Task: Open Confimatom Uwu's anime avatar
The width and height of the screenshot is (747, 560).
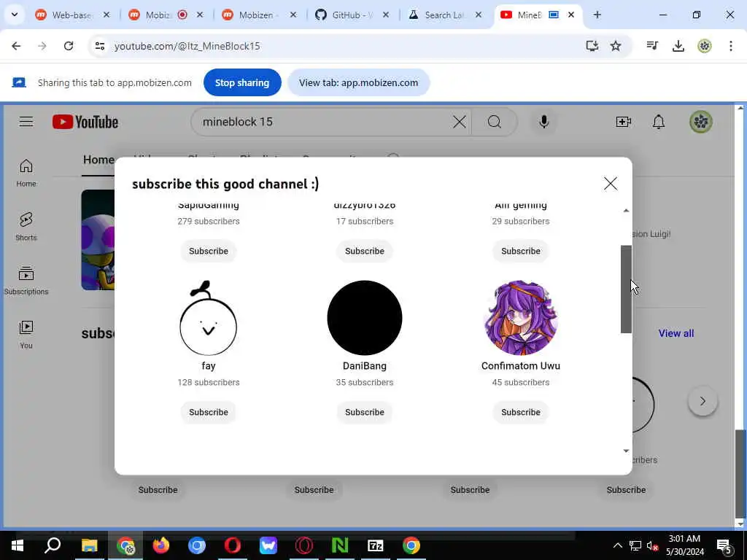Action: coord(521,318)
